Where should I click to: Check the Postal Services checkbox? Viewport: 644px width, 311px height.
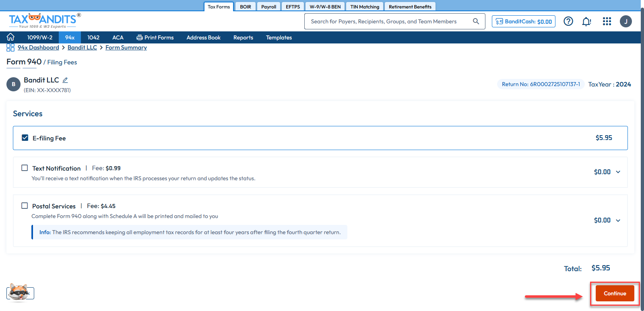[x=25, y=206]
